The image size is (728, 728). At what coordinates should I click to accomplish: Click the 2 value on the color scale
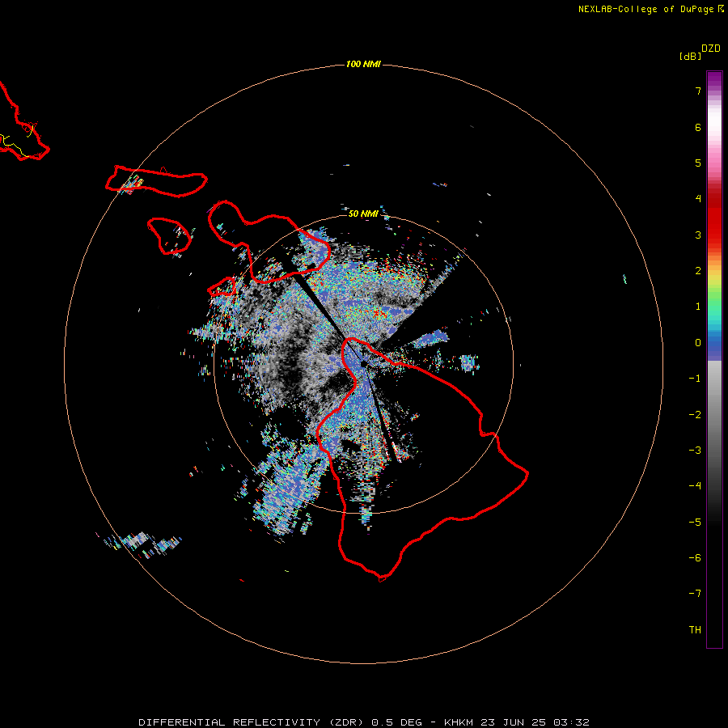coord(698,271)
